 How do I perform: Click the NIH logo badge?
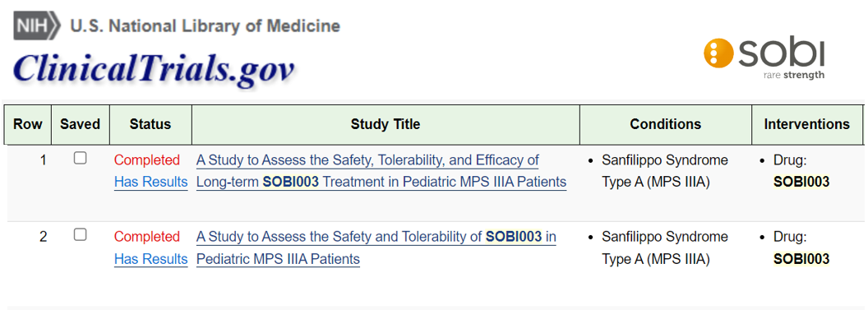(x=36, y=26)
